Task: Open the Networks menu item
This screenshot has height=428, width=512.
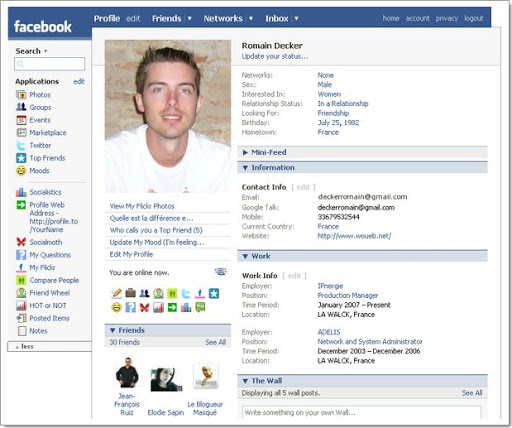Action: [223, 18]
